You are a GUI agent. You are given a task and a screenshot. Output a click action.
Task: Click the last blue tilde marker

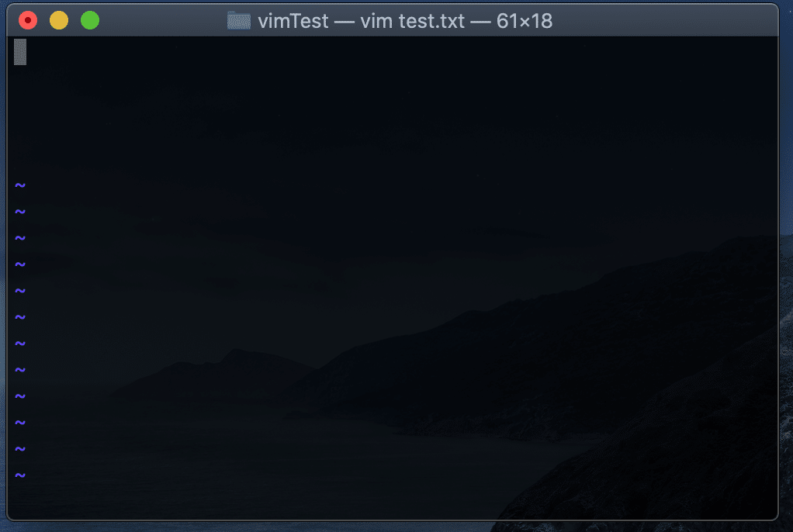(x=20, y=475)
